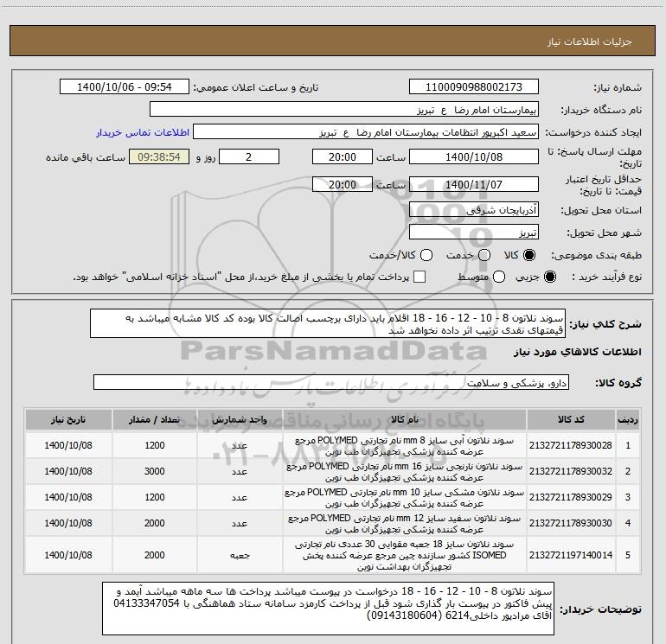Click product code 2132721197140014
This screenshot has height=644, width=666.
tap(571, 555)
